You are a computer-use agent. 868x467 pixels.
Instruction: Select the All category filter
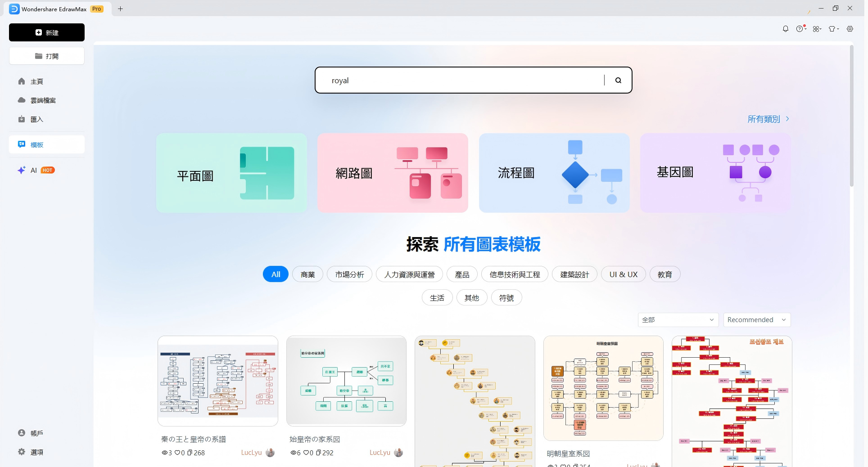275,274
